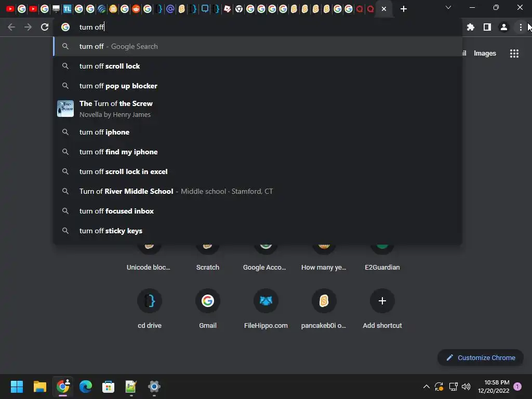The image size is (532, 399).
Task: Open a new tab with plus button
Action: pos(403,9)
